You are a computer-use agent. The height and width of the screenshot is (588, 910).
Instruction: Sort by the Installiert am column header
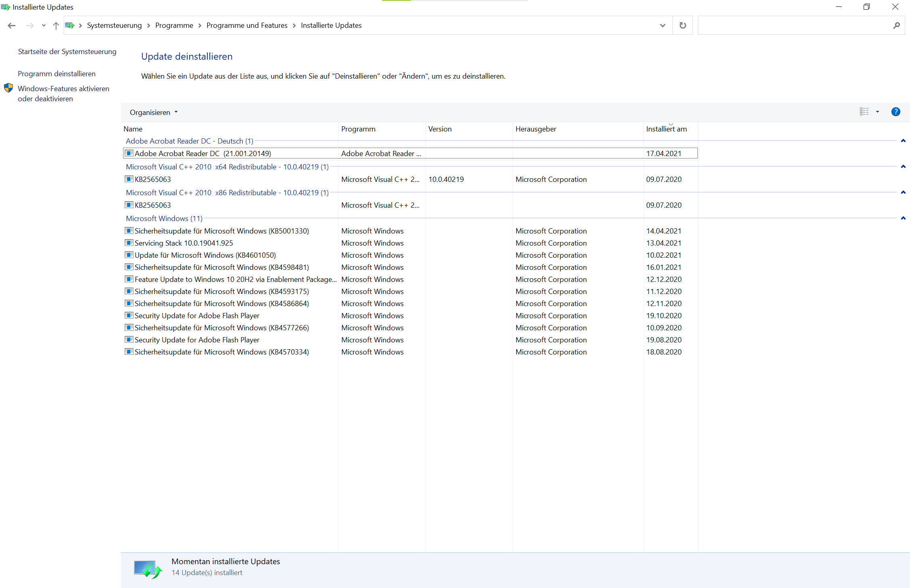tap(666, 129)
